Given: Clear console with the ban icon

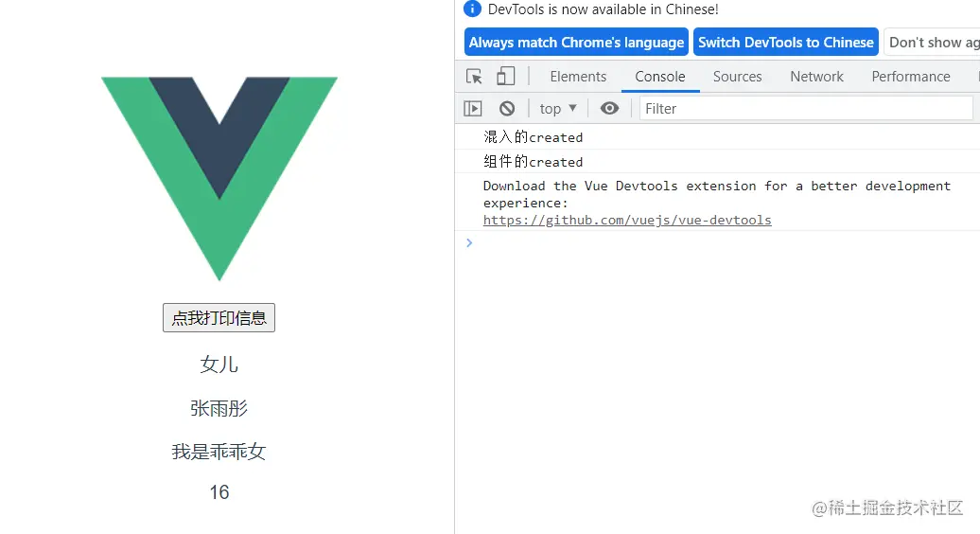Looking at the screenshot, I should (x=507, y=109).
